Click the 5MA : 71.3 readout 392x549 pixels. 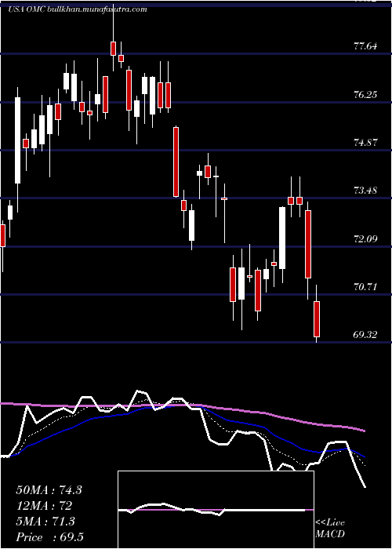45,522
